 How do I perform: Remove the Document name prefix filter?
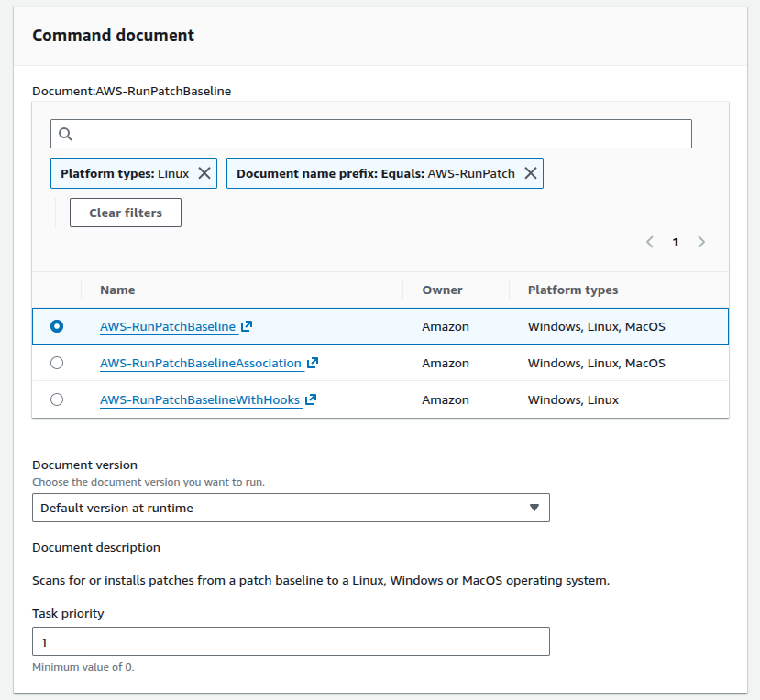click(531, 173)
